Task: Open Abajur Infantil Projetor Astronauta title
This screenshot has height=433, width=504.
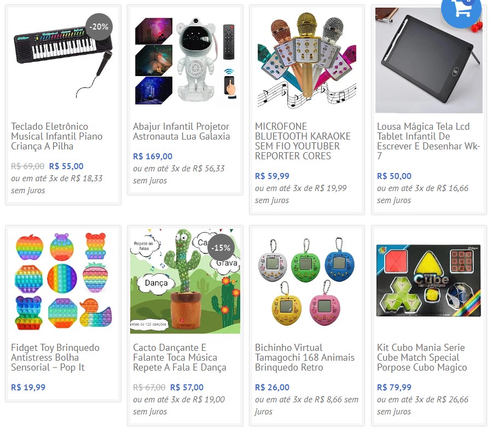Action: click(182, 131)
